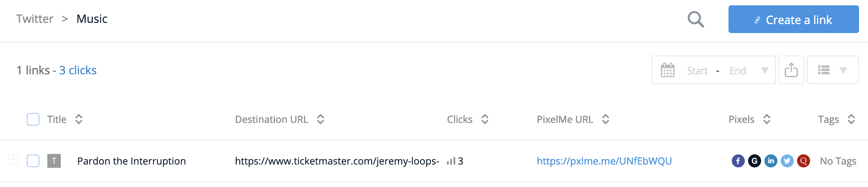The image size is (868, 187).
Task: Click Create a link button
Action: click(793, 19)
